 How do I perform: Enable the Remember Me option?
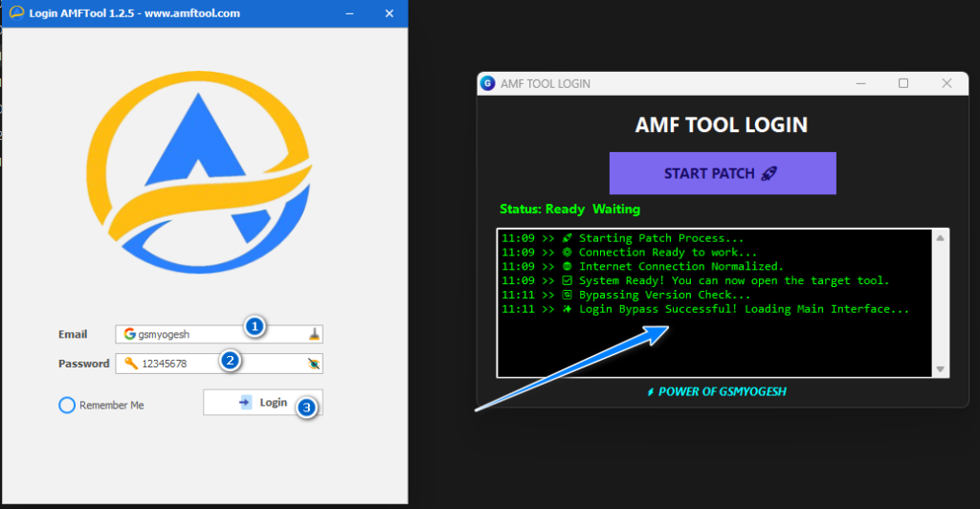point(67,405)
